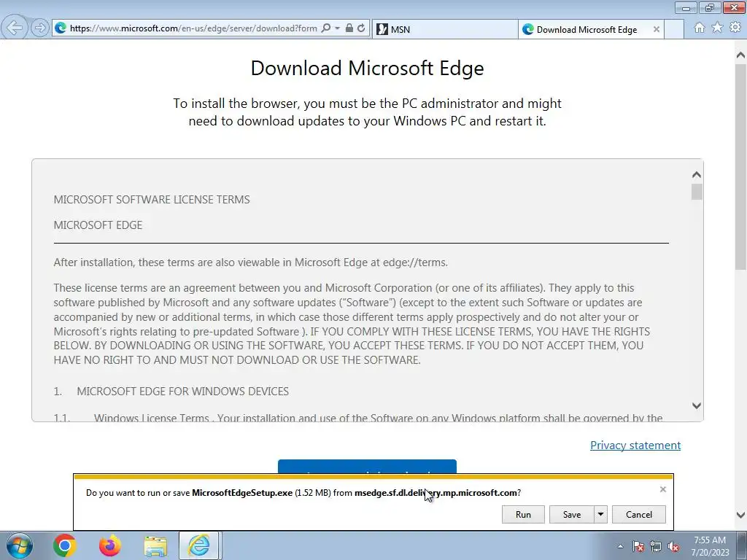Viewport: 747px width, 560px height.
Task: Cancel the download prompt
Action: 639,514
